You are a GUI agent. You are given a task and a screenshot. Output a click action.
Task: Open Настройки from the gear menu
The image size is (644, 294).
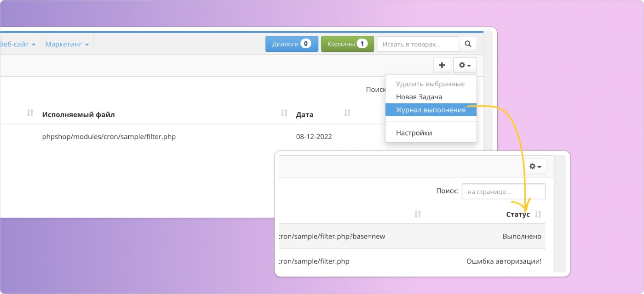click(x=414, y=133)
